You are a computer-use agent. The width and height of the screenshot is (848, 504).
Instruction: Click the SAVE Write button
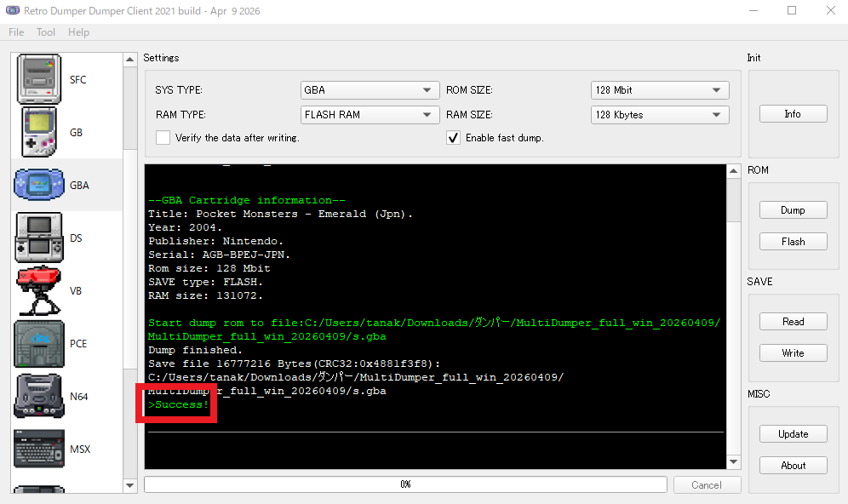click(793, 352)
